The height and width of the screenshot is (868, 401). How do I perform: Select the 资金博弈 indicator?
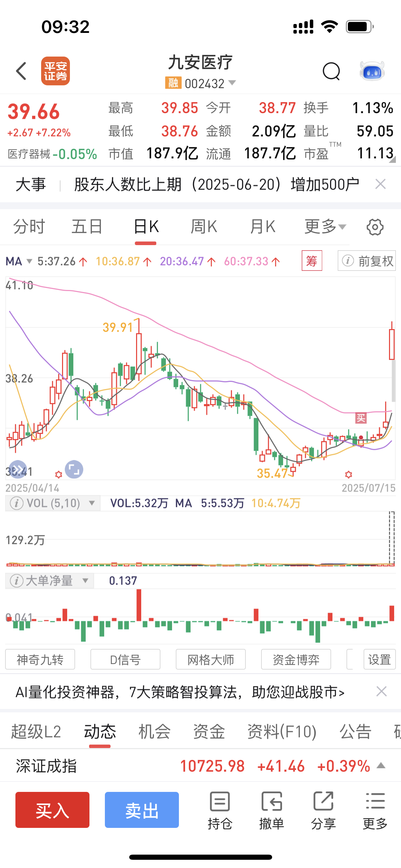(x=296, y=660)
